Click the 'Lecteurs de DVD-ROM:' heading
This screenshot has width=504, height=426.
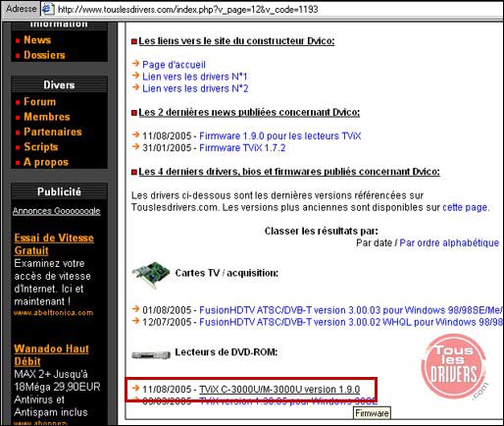point(227,352)
